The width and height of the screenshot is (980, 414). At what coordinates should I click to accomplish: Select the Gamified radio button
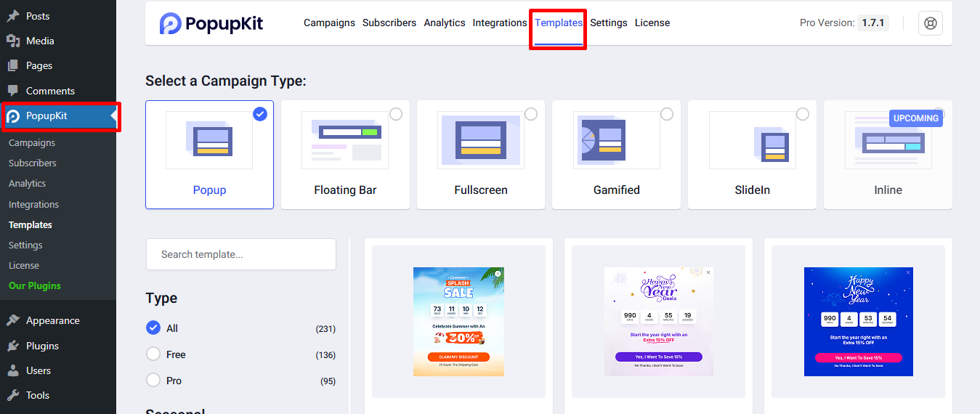pos(667,114)
